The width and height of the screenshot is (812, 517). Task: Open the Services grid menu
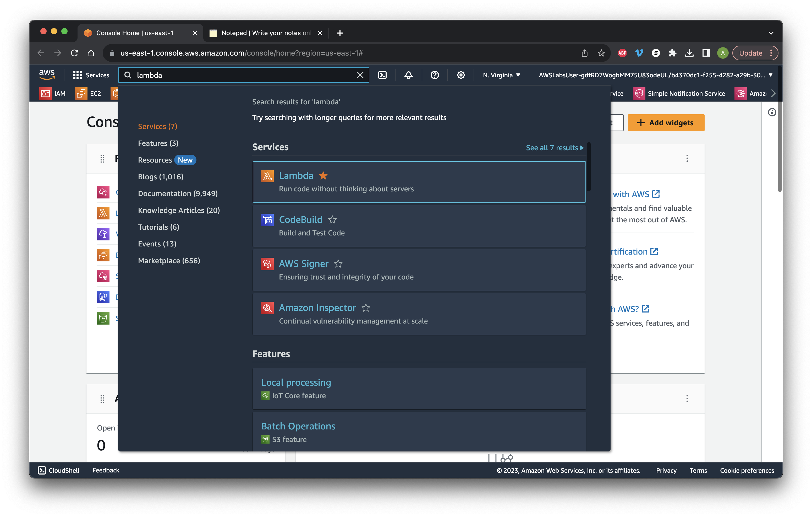(91, 75)
